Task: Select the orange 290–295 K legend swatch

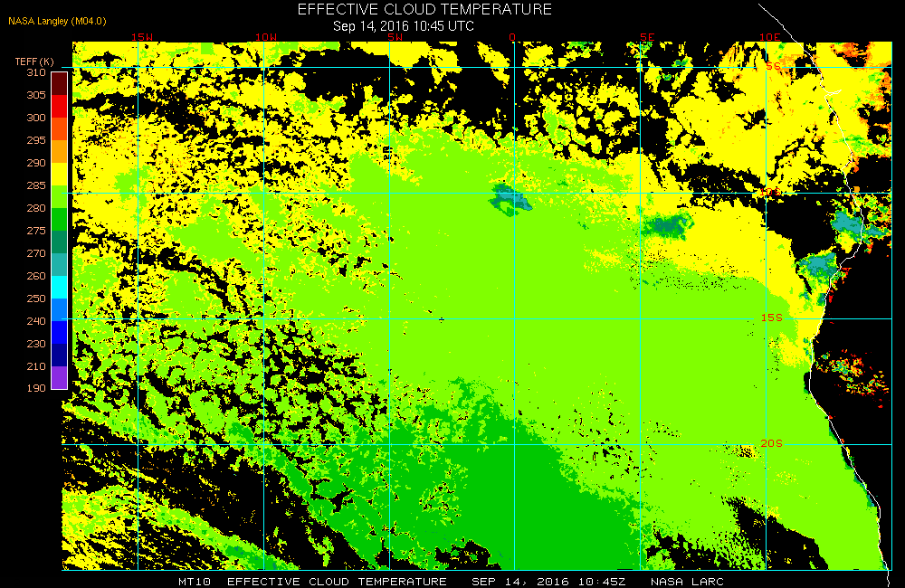Action: click(x=59, y=151)
